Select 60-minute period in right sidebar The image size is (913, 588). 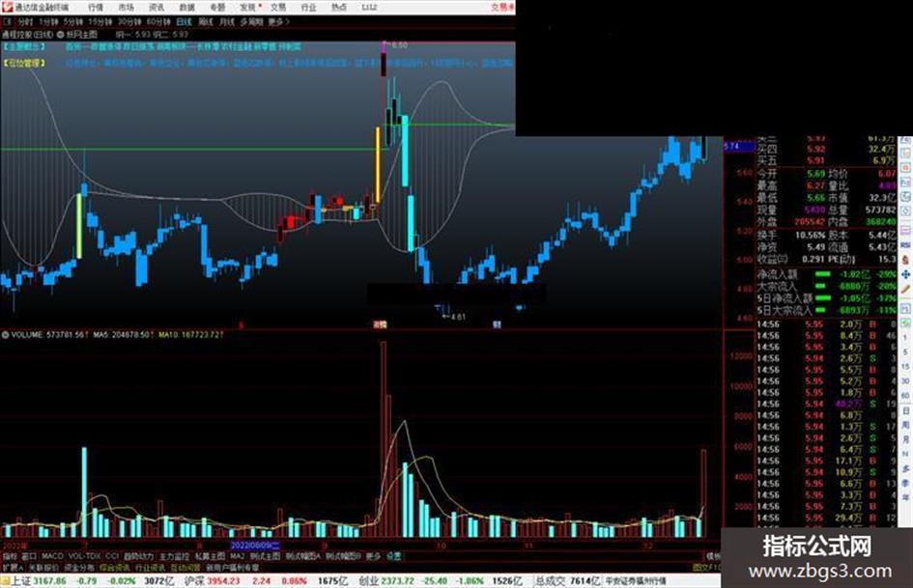pos(905,395)
